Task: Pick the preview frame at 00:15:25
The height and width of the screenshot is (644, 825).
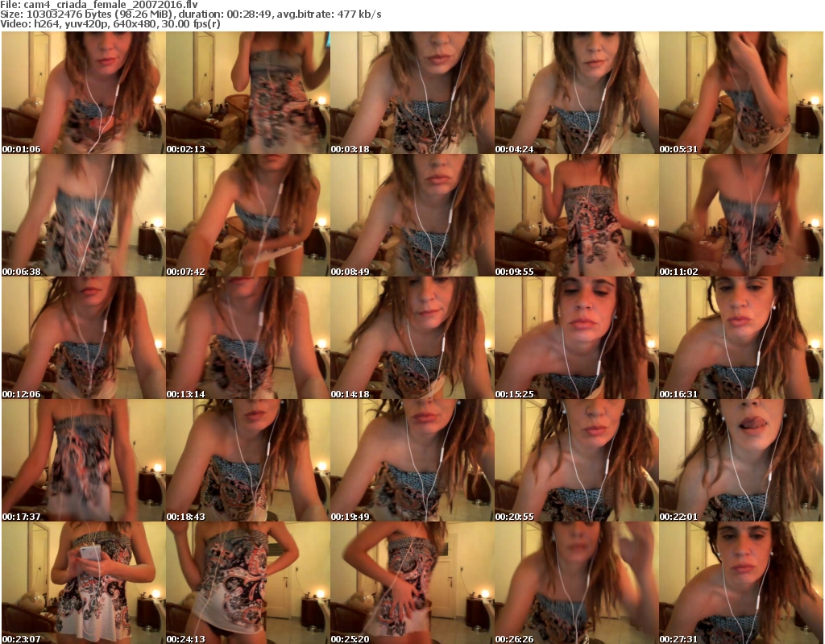Action: click(577, 338)
